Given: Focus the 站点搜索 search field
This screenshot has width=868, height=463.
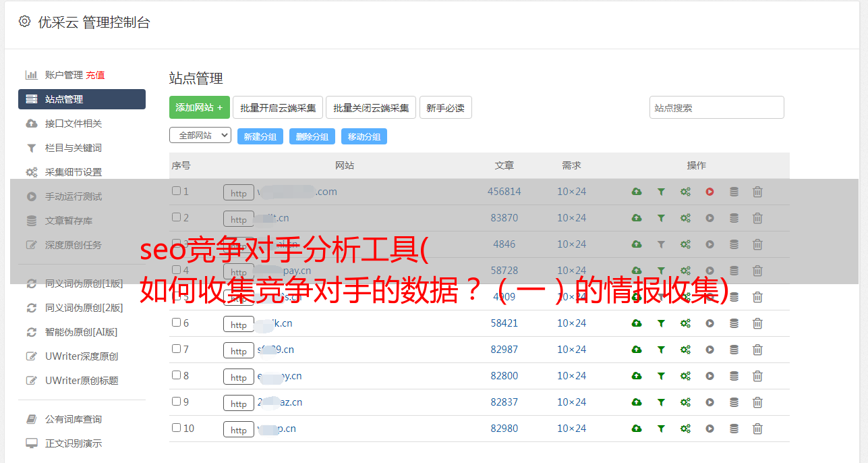Looking at the screenshot, I should click(717, 107).
